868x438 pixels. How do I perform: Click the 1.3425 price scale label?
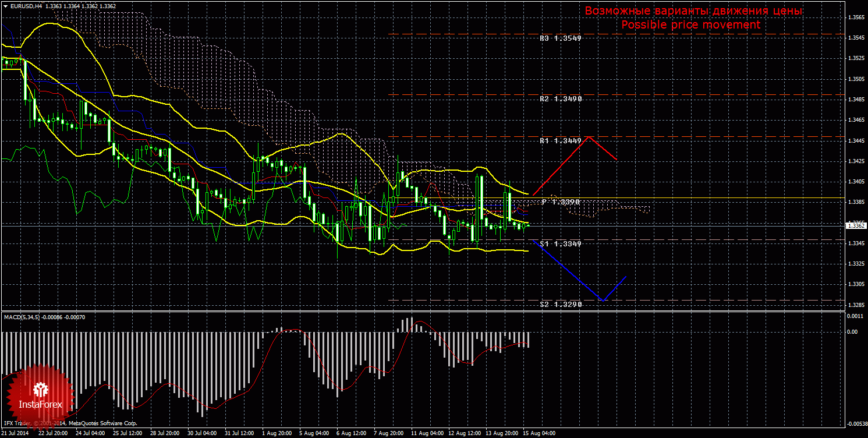(x=856, y=161)
